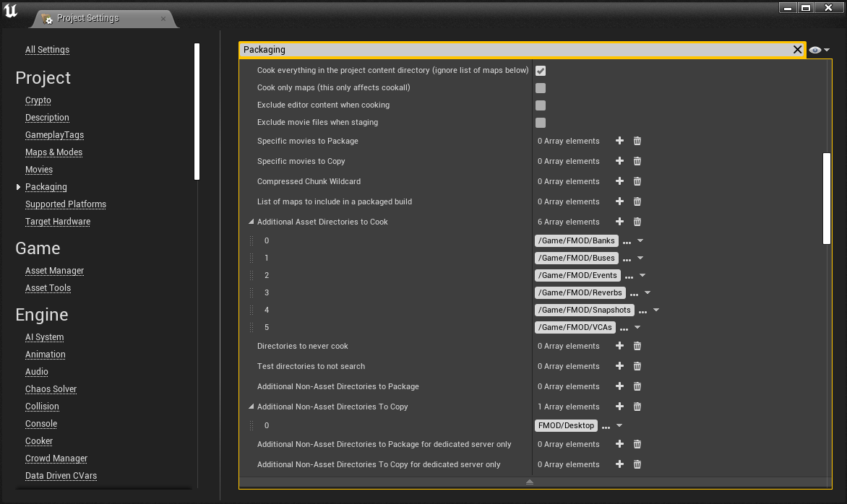Viewport: 847px width, 504px height.
Task: Uncheck Cook everything in the project content directory
Action: point(541,70)
